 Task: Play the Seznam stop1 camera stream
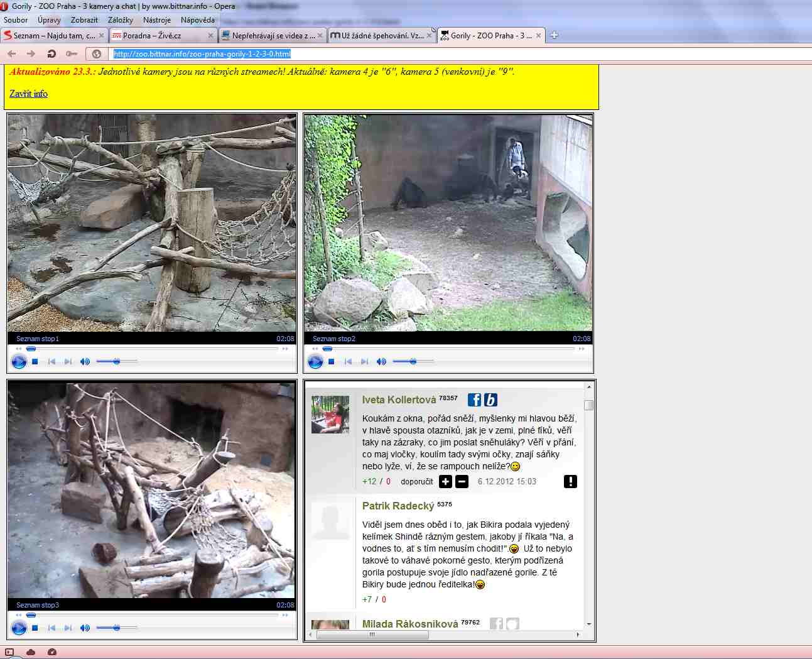(19, 362)
